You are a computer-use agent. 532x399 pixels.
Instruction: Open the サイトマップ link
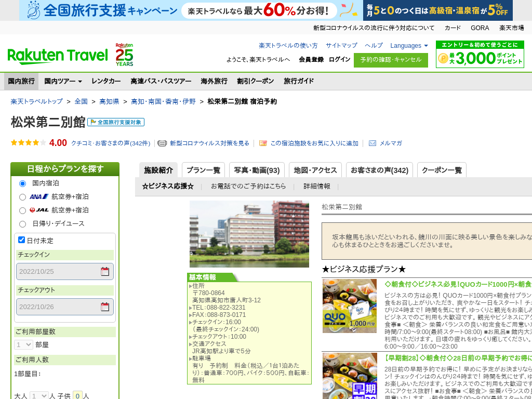341,46
